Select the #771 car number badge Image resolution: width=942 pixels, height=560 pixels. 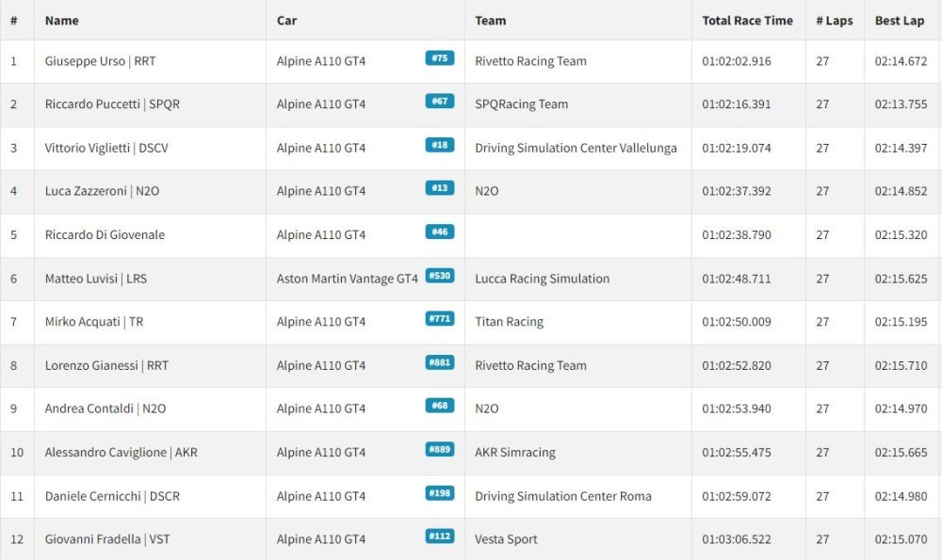pos(439,319)
